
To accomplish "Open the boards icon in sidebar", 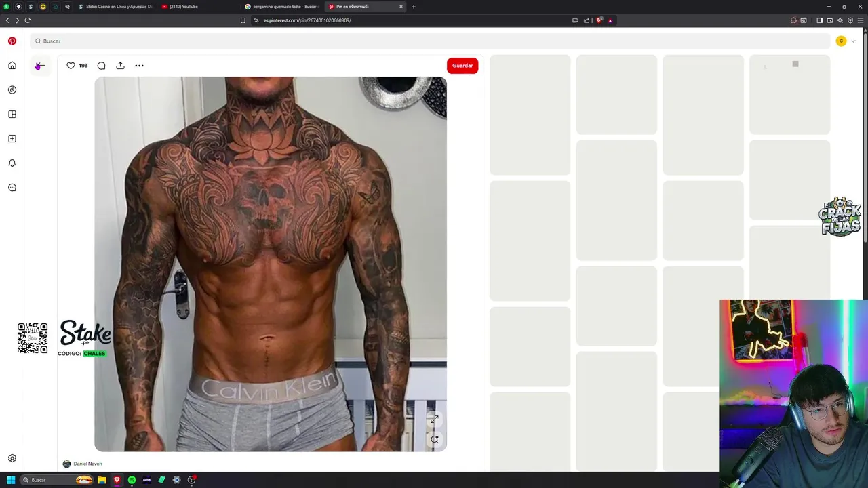I will [x=12, y=115].
